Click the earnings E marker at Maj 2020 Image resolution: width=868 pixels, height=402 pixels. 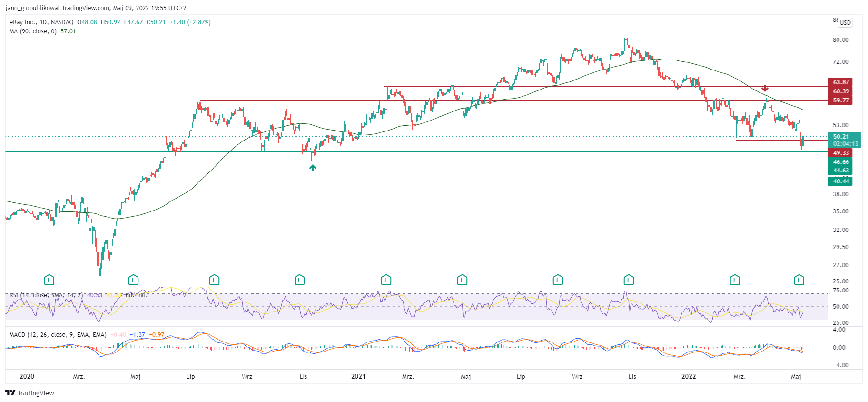click(x=134, y=280)
